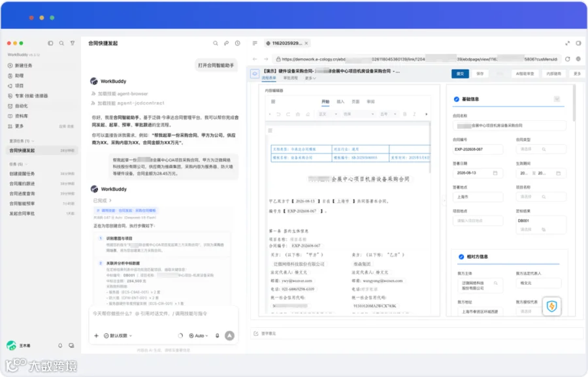Click the plus attachment icon in chat input

click(x=97, y=335)
